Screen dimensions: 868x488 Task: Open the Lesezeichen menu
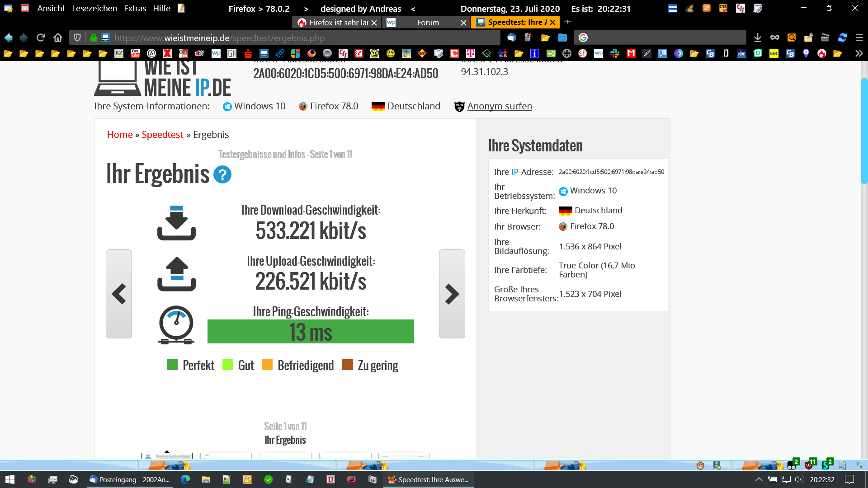click(x=94, y=9)
